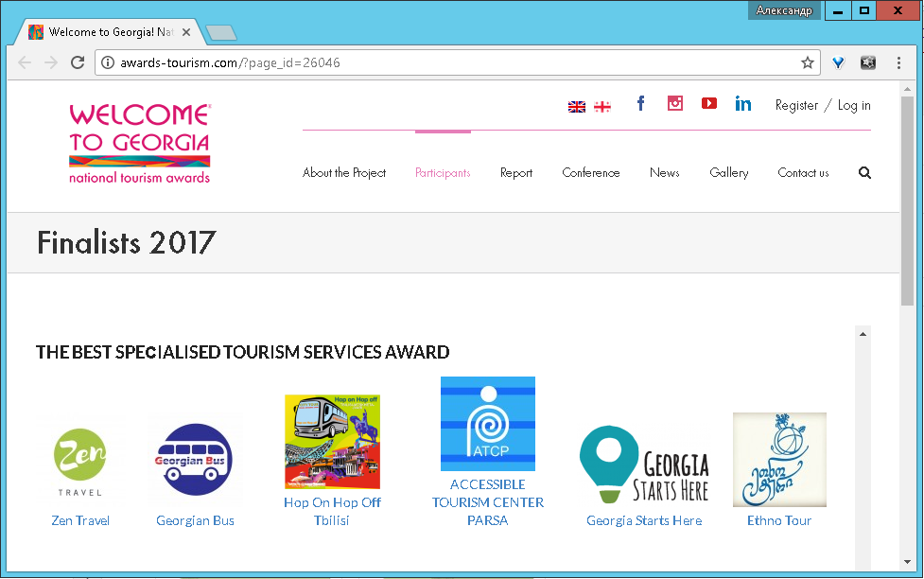
Task: Bookmark this page with star icon
Action: point(807,63)
